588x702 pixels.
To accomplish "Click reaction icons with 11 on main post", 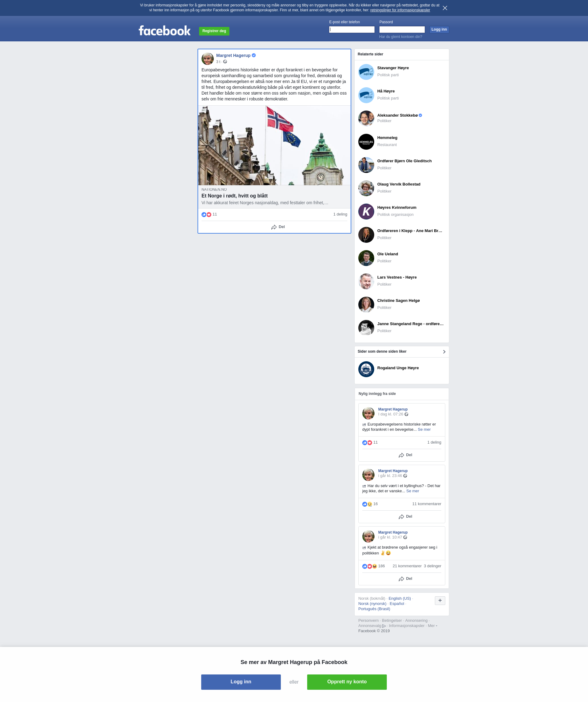I will click(x=209, y=215).
